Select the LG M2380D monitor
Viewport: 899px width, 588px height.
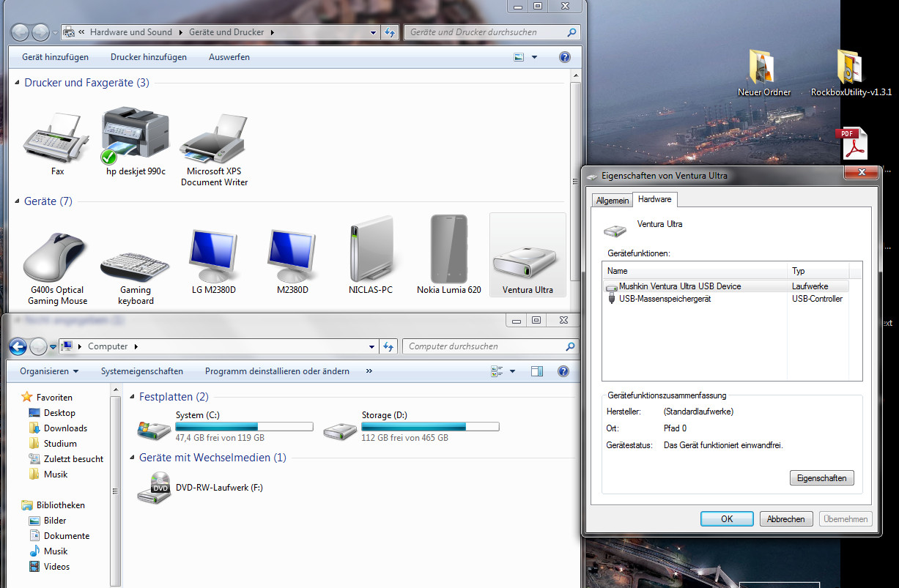point(214,256)
